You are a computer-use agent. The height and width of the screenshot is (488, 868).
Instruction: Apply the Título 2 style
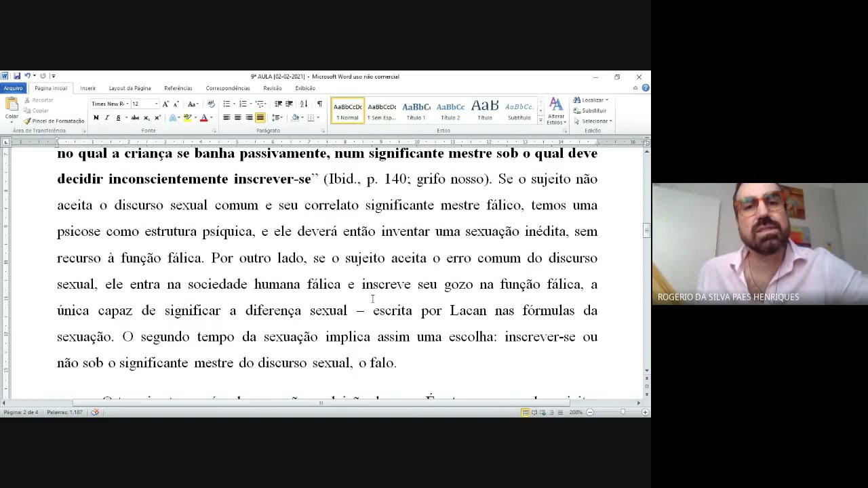point(450,110)
